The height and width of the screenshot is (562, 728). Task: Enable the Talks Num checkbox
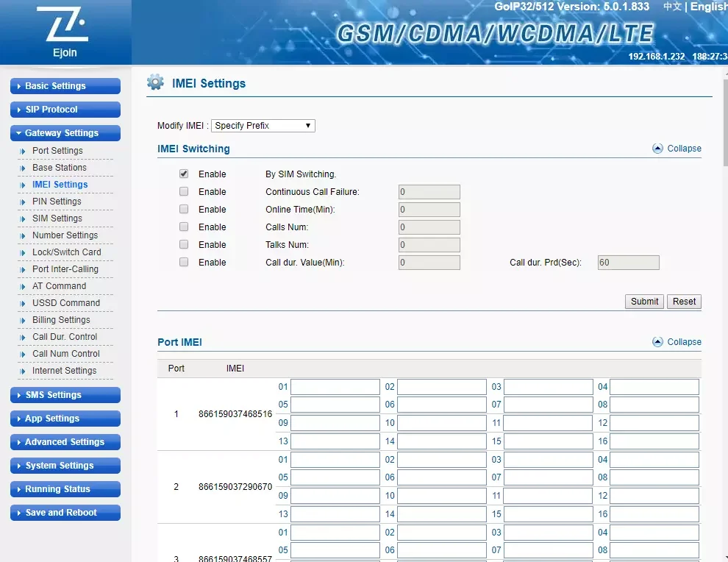click(x=184, y=245)
